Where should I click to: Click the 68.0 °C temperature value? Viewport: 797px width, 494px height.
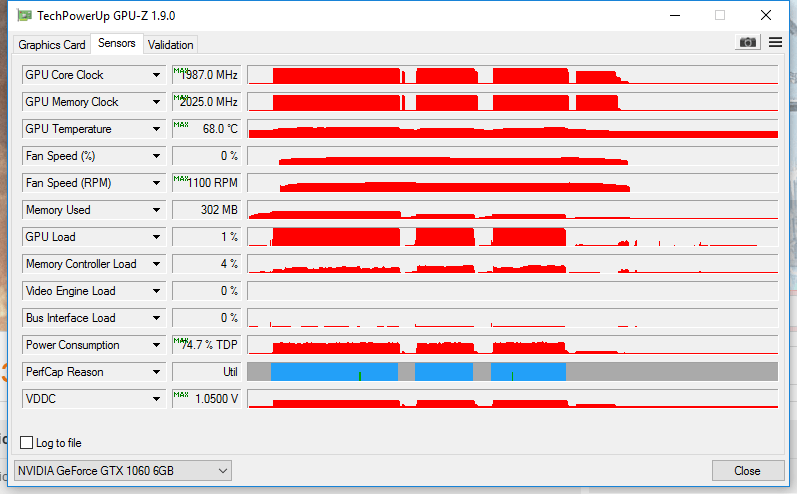tap(206, 129)
